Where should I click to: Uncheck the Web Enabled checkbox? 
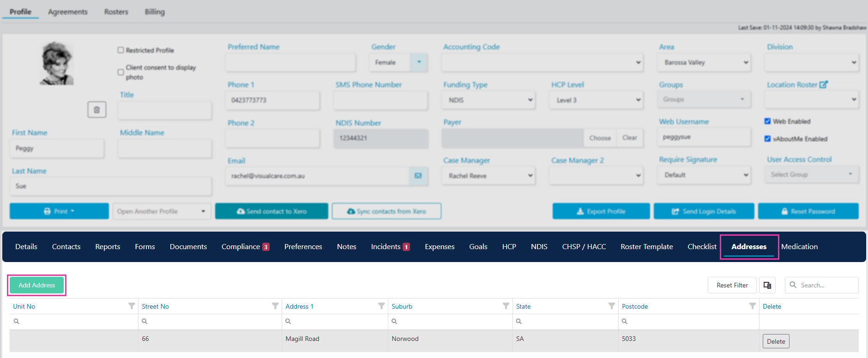click(767, 121)
